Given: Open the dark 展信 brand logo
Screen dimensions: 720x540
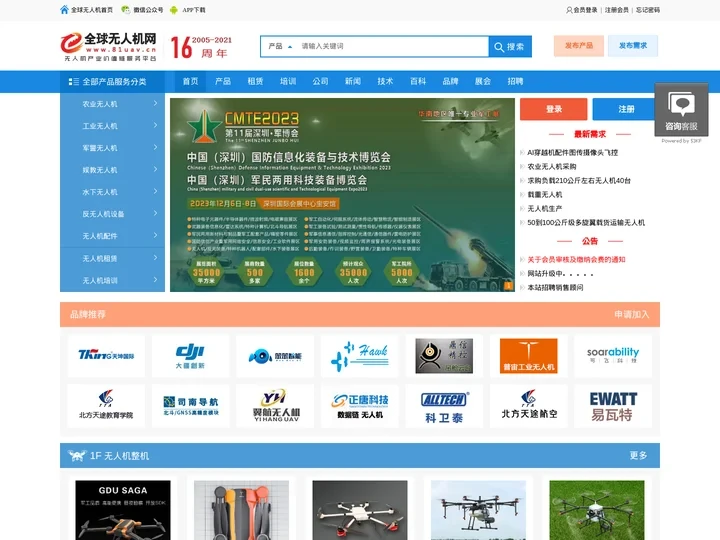Looking at the screenshot, I should click(444, 355).
